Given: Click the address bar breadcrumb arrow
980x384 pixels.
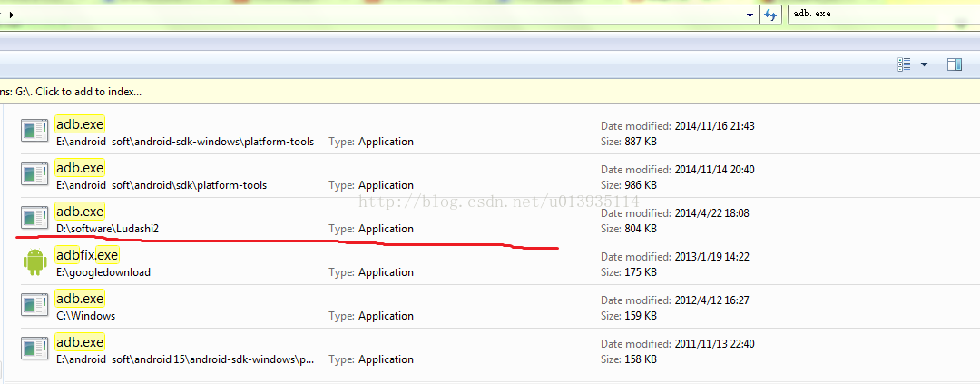Looking at the screenshot, I should (11, 15).
